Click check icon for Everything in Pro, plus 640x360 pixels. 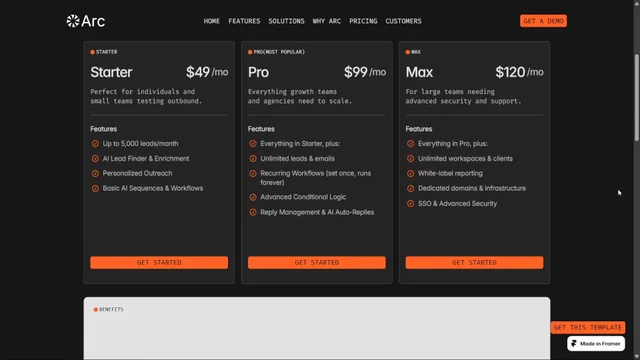[410, 144]
